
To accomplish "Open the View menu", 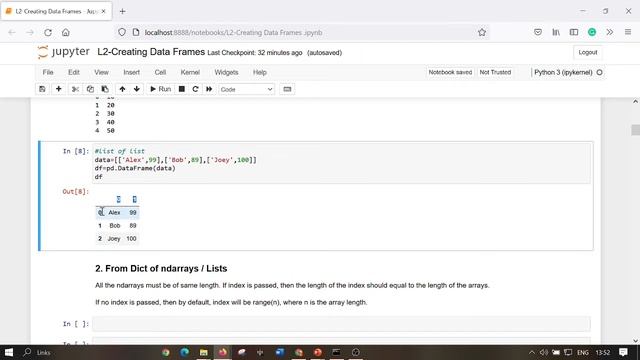I will pos(101,72).
